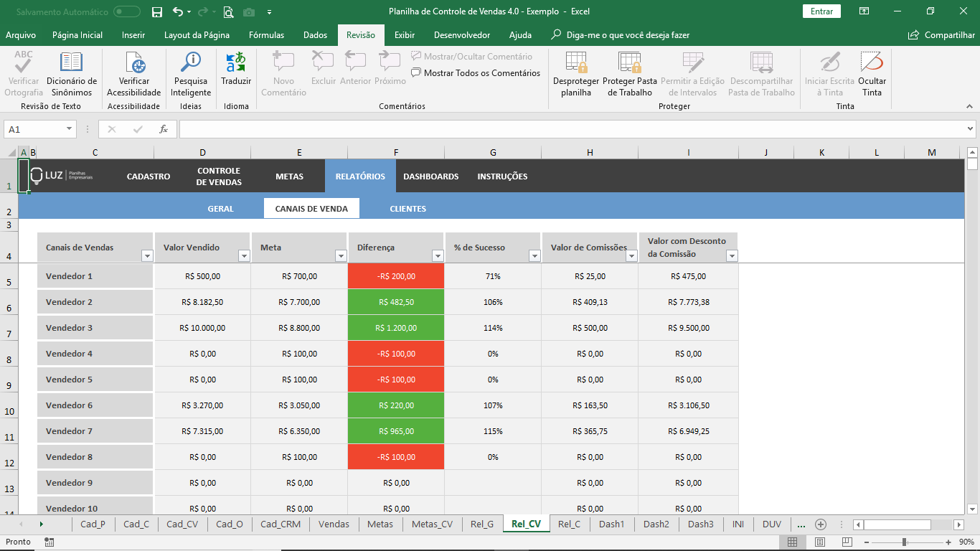This screenshot has height=551, width=980.
Task: Expand the Name Box dropdown arrow
Action: click(x=69, y=129)
